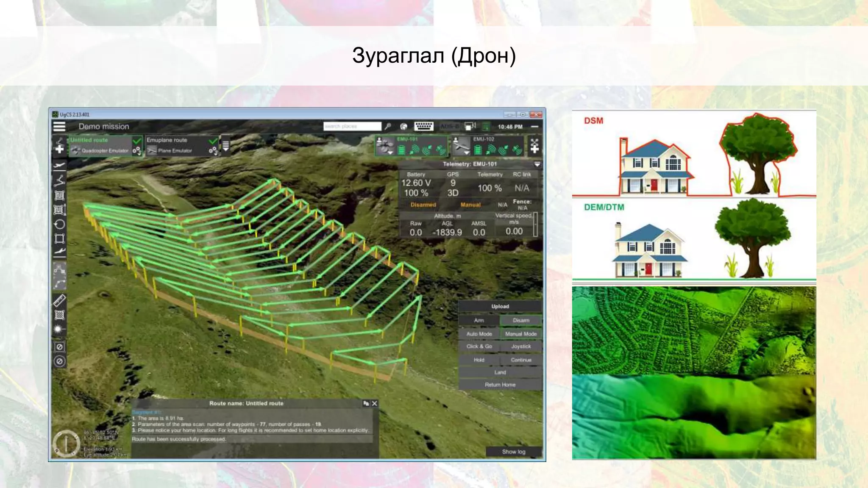868x488 pixels.
Task: Open the globe map layers icon
Action: click(403, 126)
